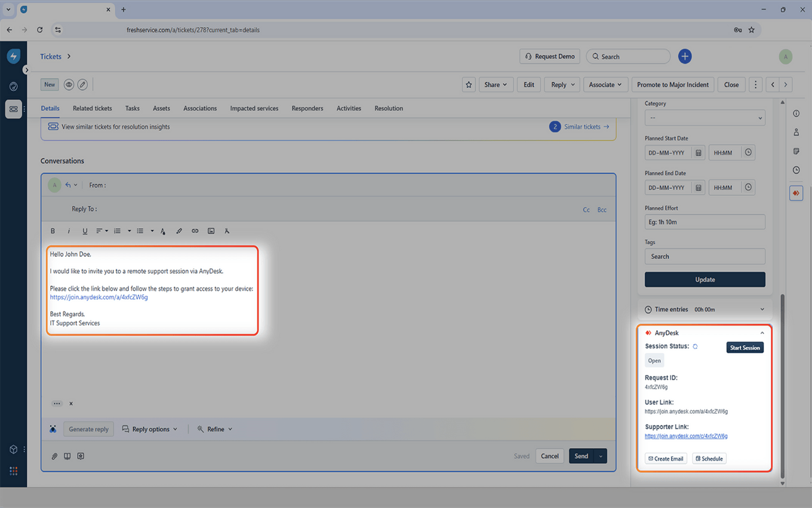
Task: Expand the Reply options dropdown
Action: (150, 429)
